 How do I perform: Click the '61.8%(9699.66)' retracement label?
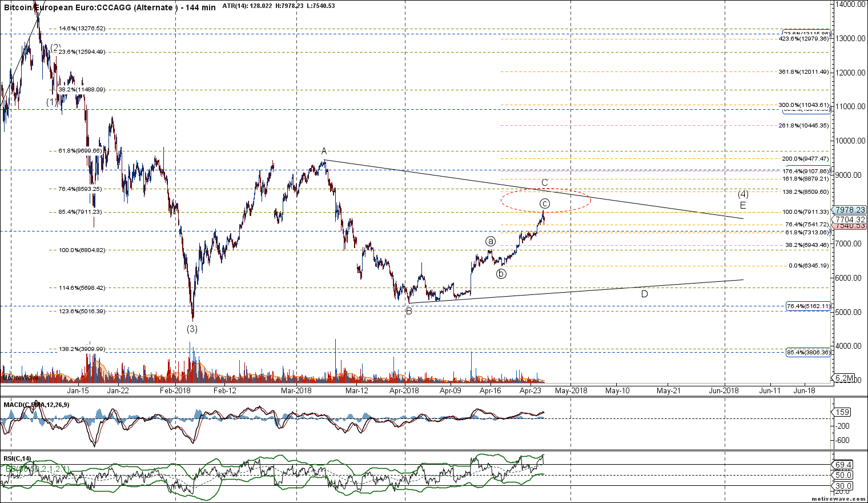click(x=80, y=151)
